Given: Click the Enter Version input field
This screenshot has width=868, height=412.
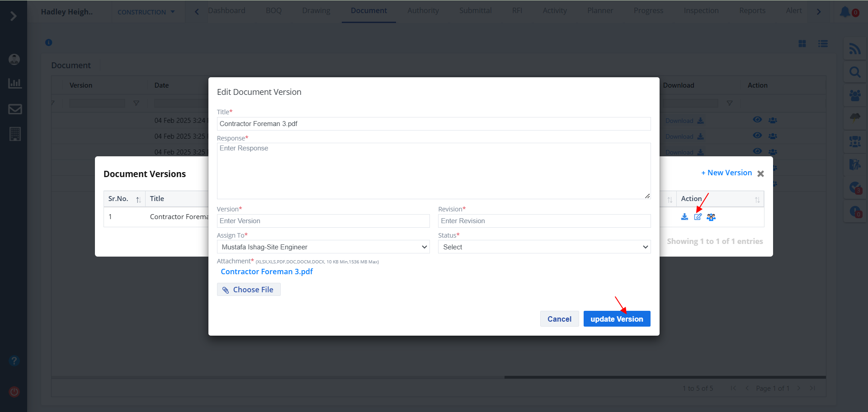Looking at the screenshot, I should pos(323,221).
